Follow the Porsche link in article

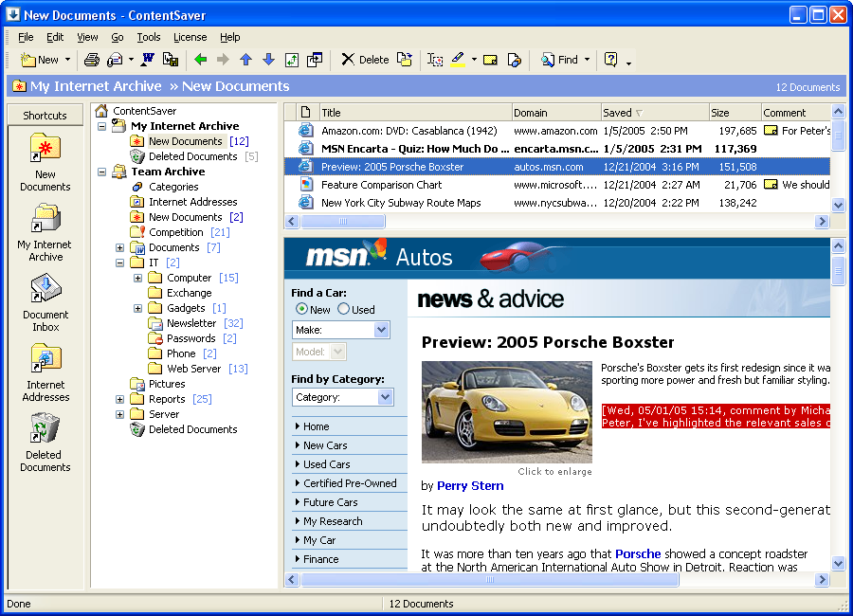click(x=638, y=554)
